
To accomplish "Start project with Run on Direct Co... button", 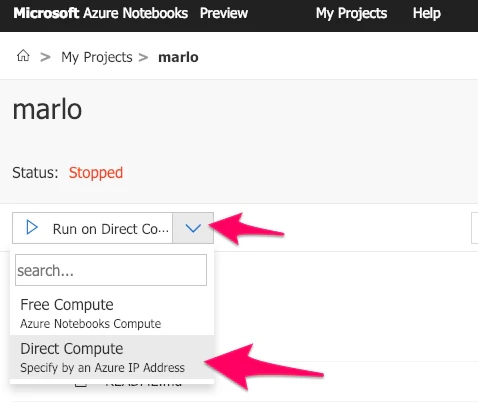I will 93,228.
